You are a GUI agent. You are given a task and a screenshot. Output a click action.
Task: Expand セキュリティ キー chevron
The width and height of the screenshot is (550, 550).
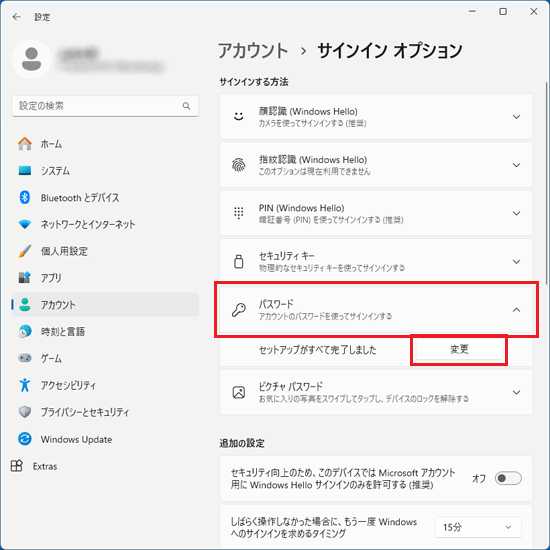(x=516, y=262)
